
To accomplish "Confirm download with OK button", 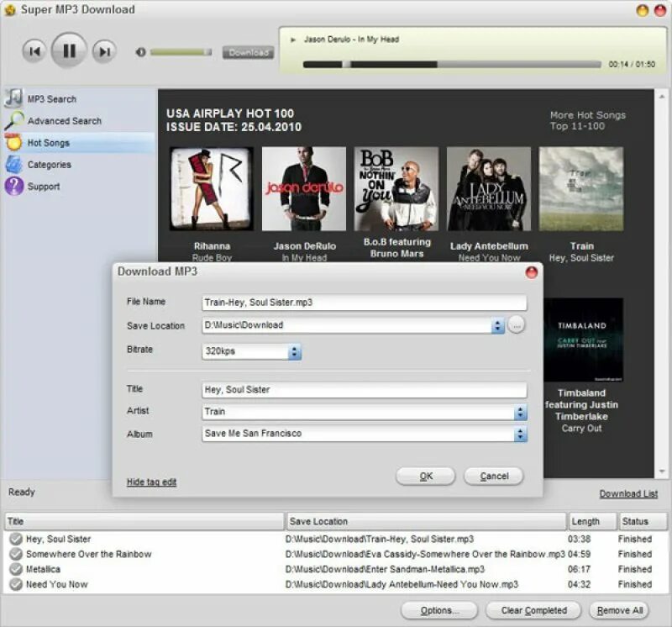I will (x=426, y=476).
